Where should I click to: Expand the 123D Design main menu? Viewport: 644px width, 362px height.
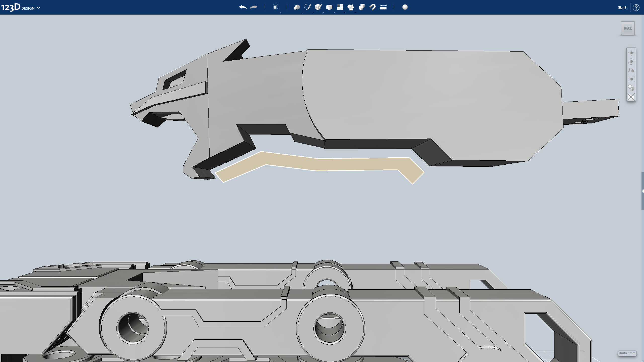(38, 8)
